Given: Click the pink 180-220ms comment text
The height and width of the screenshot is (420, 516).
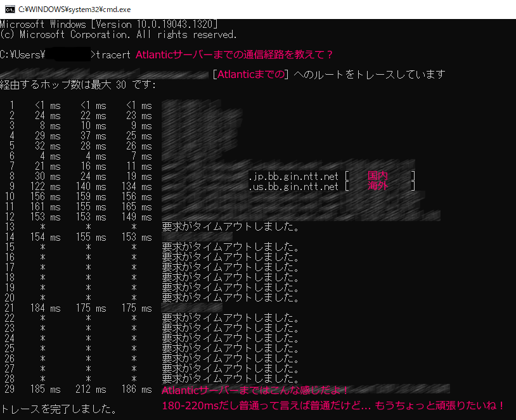Looking at the screenshot, I should click(334, 405).
